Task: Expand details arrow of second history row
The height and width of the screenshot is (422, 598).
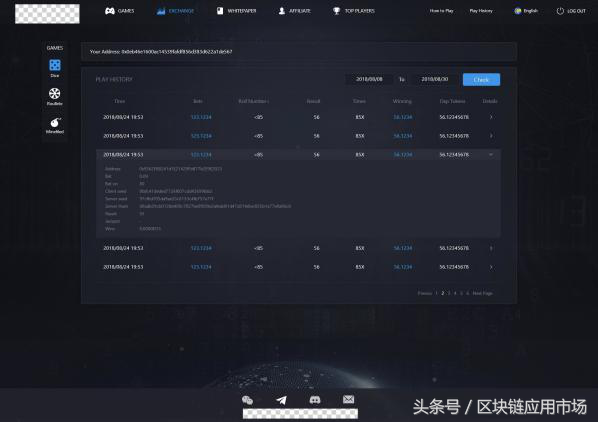Action: tap(491, 136)
